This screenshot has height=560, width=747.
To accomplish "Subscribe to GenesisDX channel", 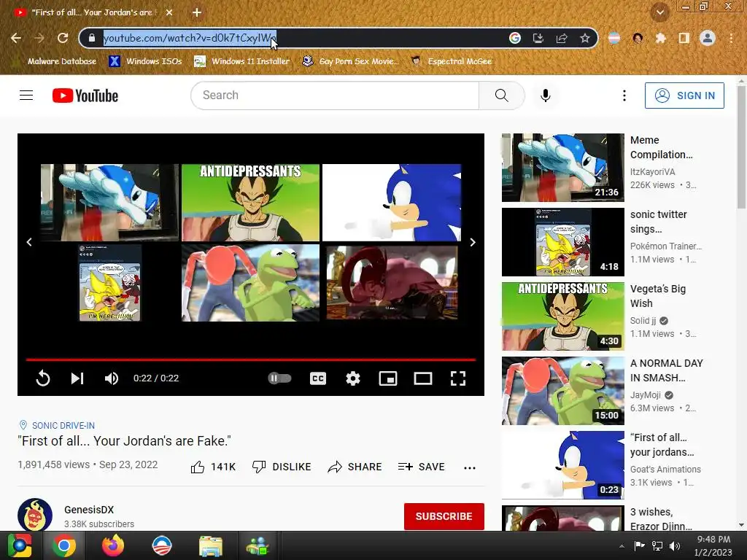I will tap(444, 516).
